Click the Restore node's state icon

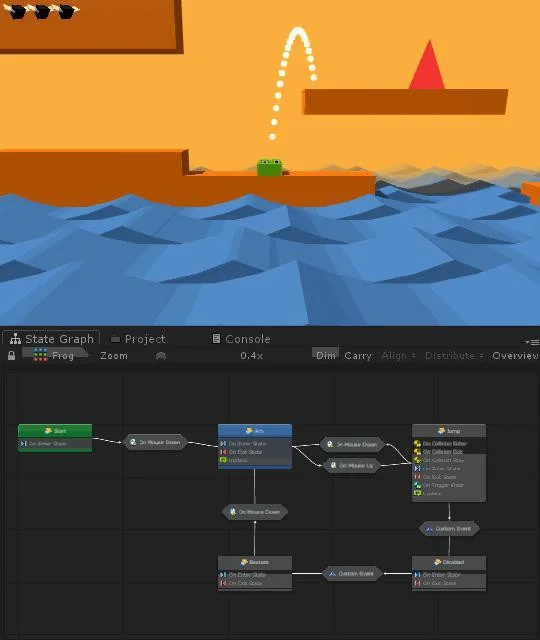tap(244, 562)
